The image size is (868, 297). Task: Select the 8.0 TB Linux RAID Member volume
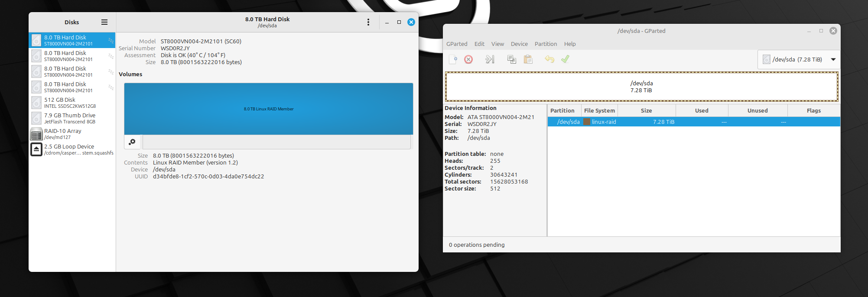(x=269, y=109)
